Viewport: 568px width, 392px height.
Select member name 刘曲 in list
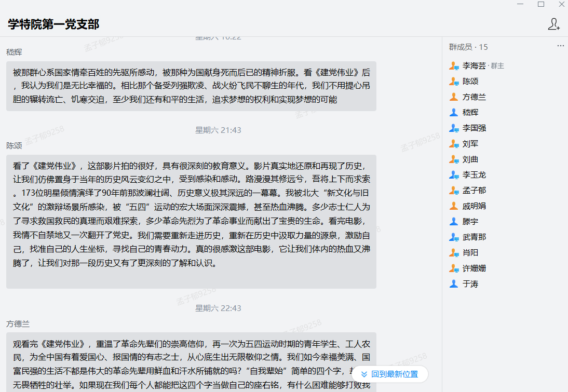pos(470,159)
